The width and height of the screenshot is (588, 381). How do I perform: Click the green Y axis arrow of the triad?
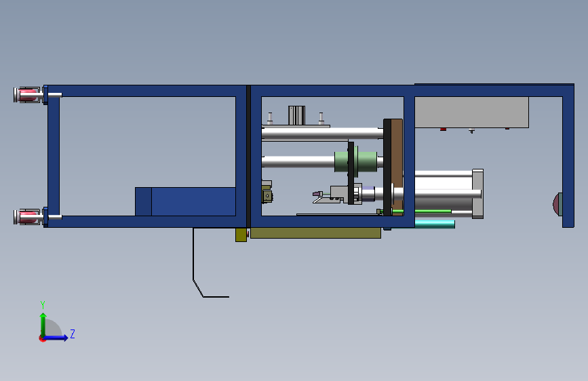tap(43, 324)
